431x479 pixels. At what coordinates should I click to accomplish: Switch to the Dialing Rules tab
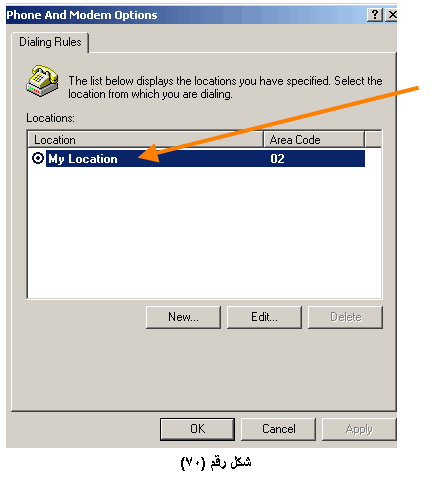(50, 42)
